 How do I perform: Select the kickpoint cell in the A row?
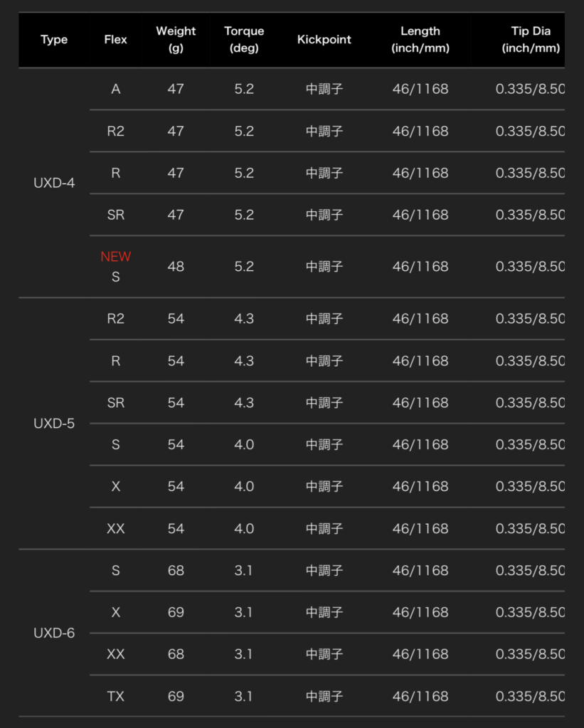324,90
